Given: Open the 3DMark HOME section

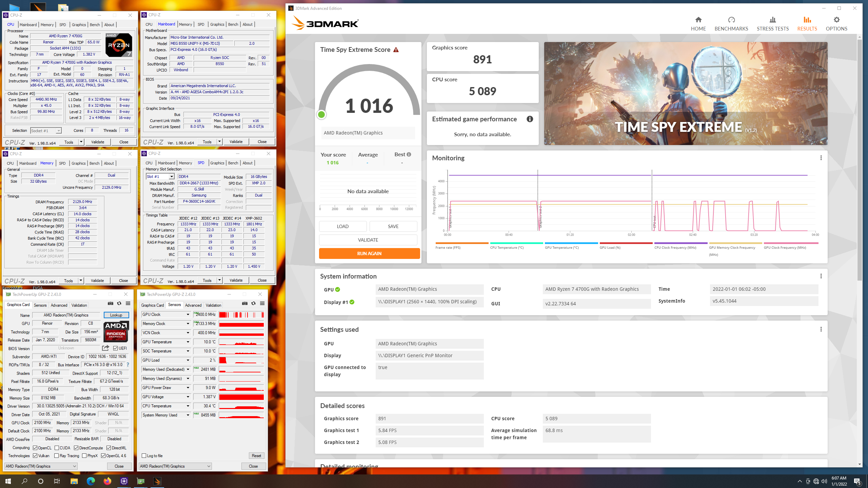Looking at the screenshot, I should coord(698,24).
